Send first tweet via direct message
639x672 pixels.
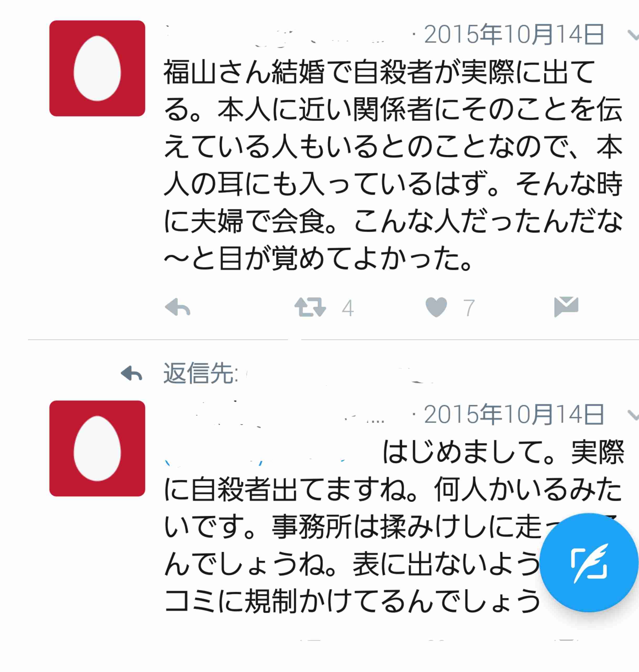tap(566, 307)
